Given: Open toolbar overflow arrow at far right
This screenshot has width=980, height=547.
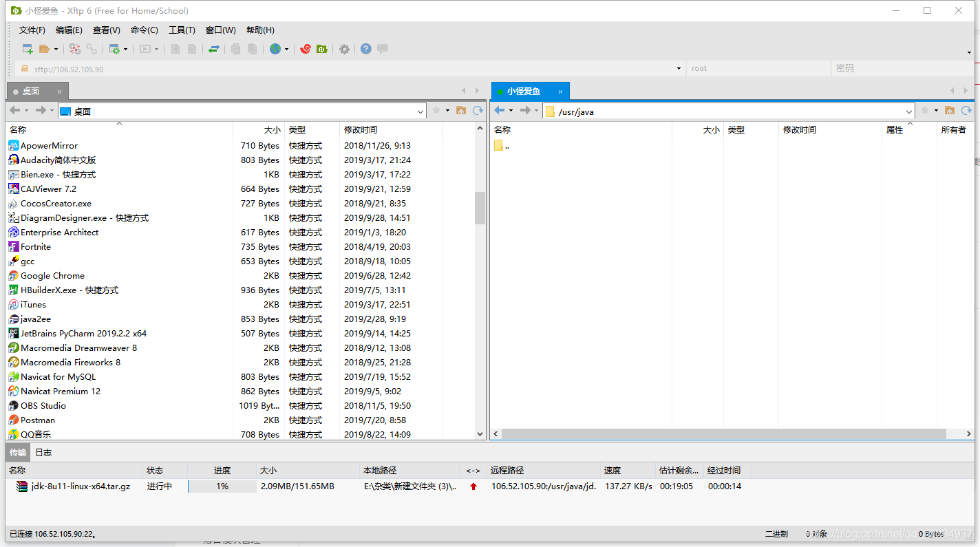Looking at the screenshot, I should 970,52.
